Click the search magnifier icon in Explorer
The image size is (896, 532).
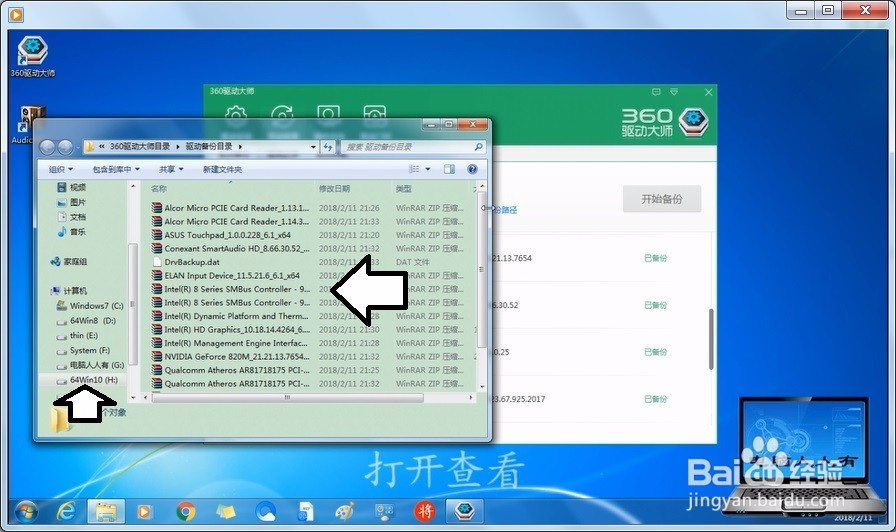tap(478, 147)
